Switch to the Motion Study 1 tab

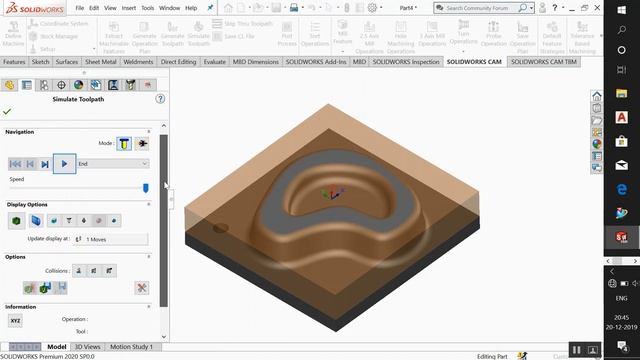[x=131, y=347]
